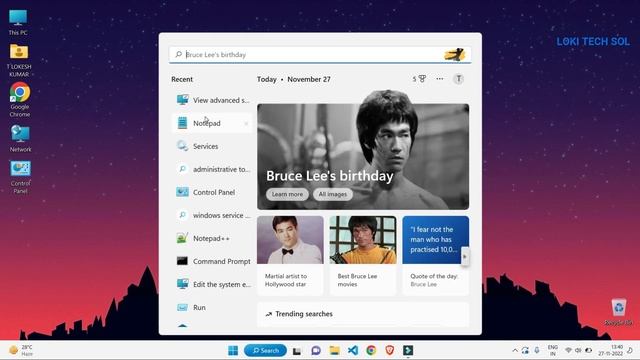Viewport: 640px width, 360px height.
Task: Click the ENG IN language indicator
Action: [553, 350]
